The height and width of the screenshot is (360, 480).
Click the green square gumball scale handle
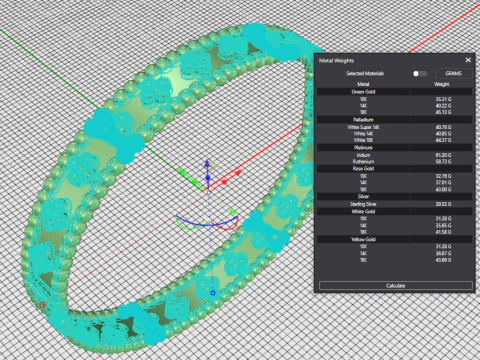233,212
